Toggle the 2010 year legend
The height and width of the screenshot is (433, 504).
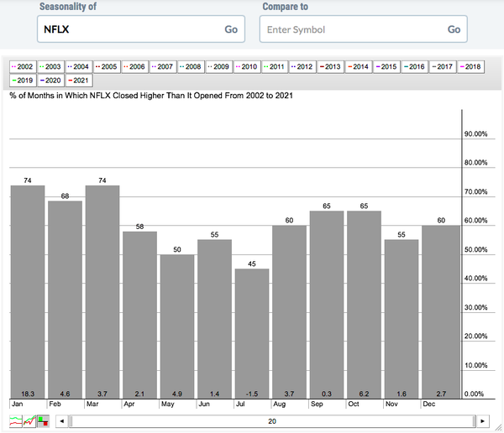247,67
